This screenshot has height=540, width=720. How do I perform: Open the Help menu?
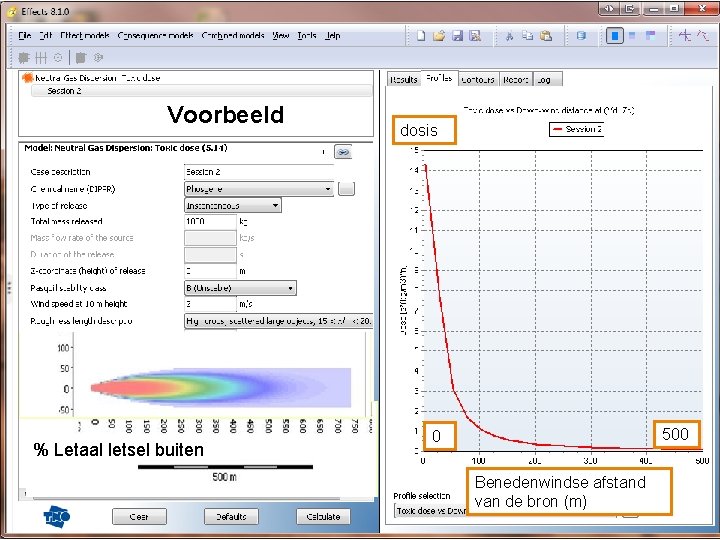pyautogui.click(x=332, y=36)
